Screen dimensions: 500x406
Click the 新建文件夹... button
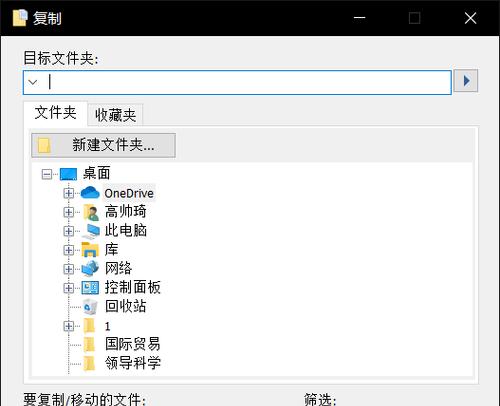tap(103, 145)
